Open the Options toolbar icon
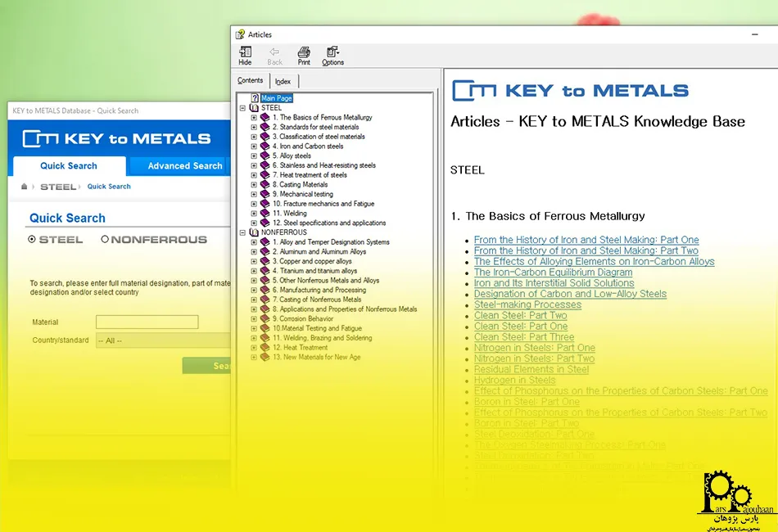The height and width of the screenshot is (532, 778). [332, 52]
